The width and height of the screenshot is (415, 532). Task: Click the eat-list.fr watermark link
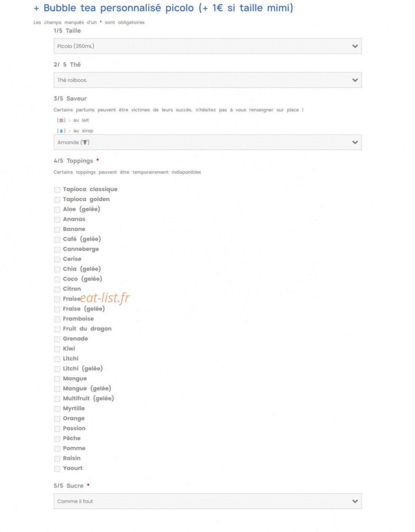105,298
